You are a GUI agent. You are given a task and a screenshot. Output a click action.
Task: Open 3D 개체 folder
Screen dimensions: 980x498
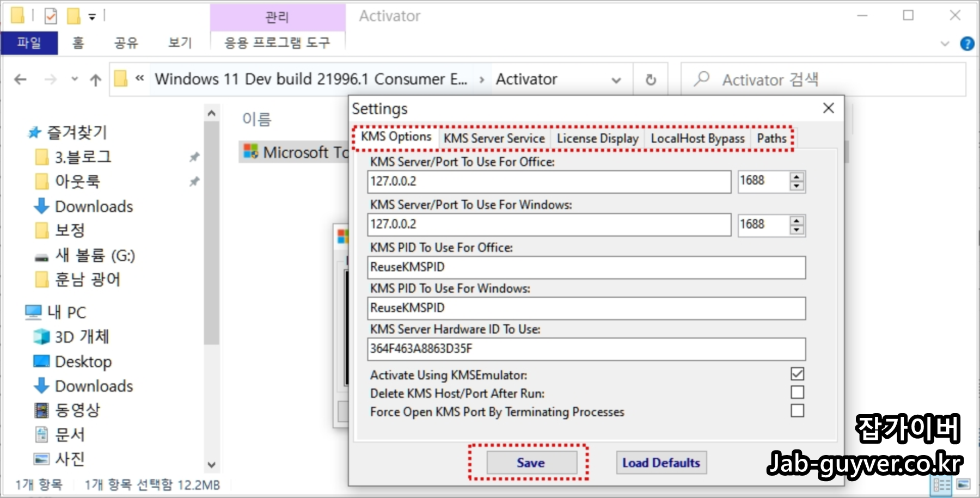point(82,337)
